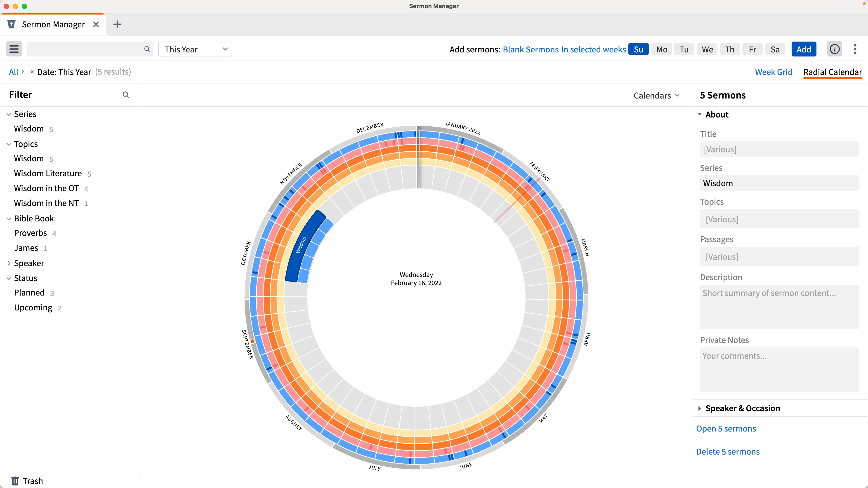
Task: Select the Radial Calendar view
Action: pos(832,72)
